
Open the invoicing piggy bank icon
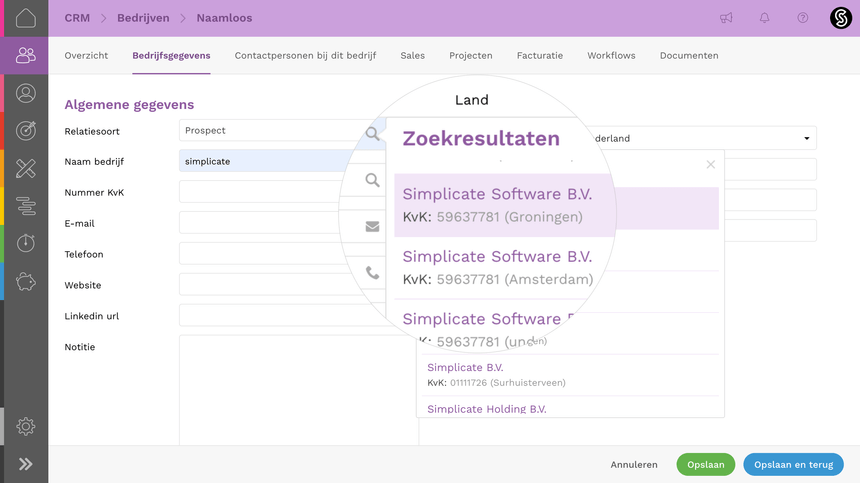point(25,281)
